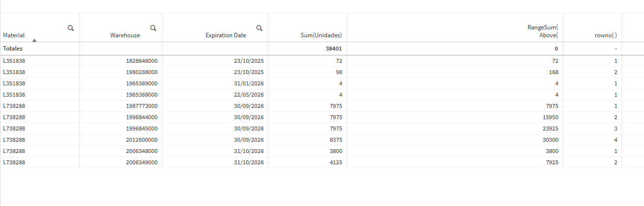Sort by the Sum(Unidades) column header
This screenshot has width=644, height=206.
click(x=321, y=35)
